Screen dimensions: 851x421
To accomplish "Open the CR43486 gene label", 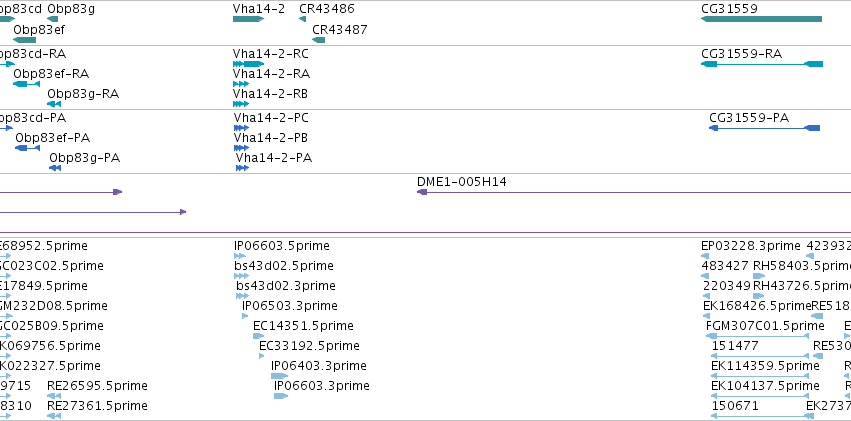I will pos(327,9).
